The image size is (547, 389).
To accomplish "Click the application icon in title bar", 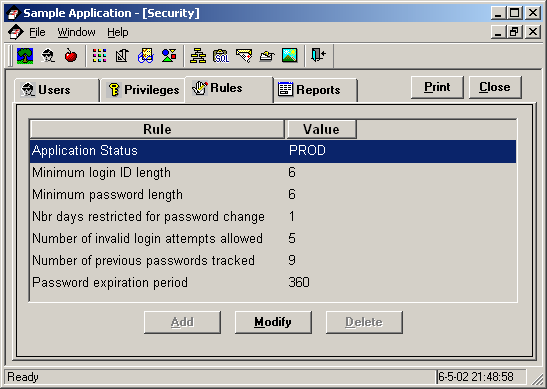I will tap(13, 13).
